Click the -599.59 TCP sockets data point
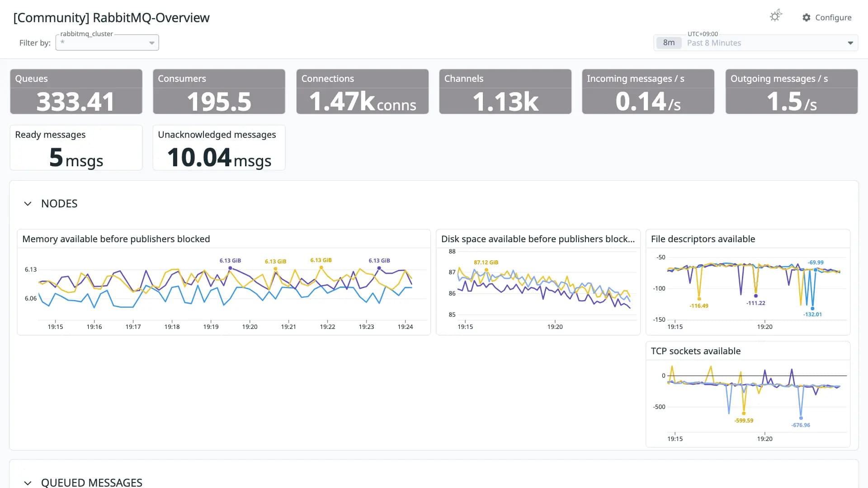 [x=744, y=413]
